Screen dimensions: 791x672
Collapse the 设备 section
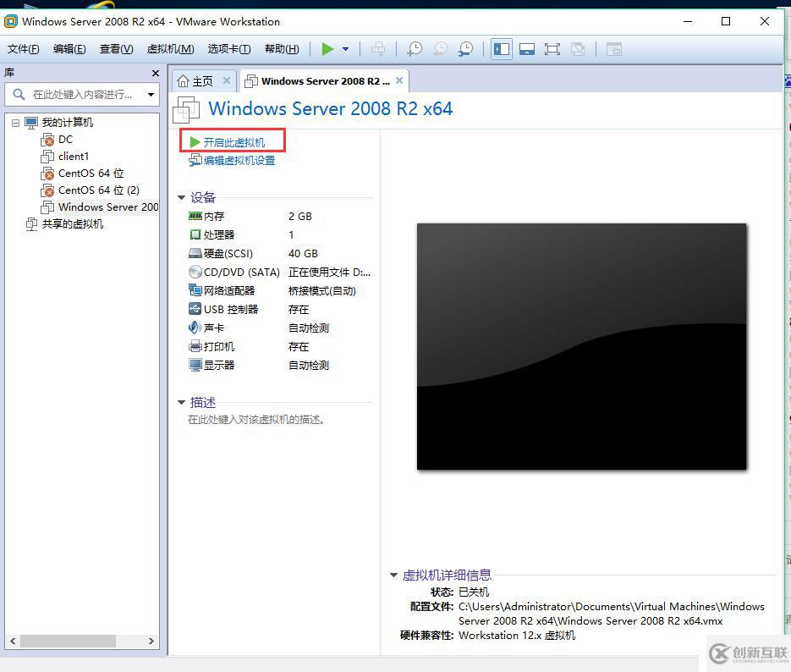[x=181, y=197]
